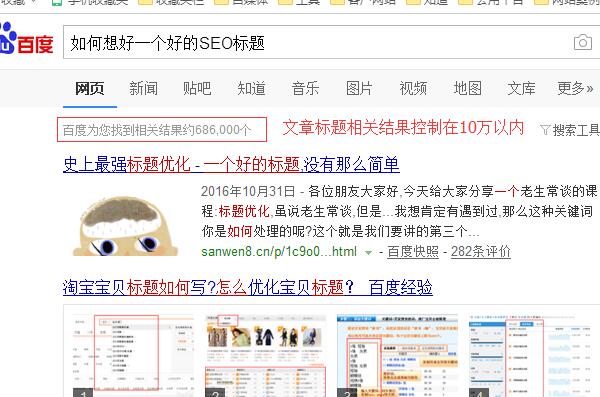Switch to the 新闻 tab
The width and height of the screenshot is (600, 397).
143,88
